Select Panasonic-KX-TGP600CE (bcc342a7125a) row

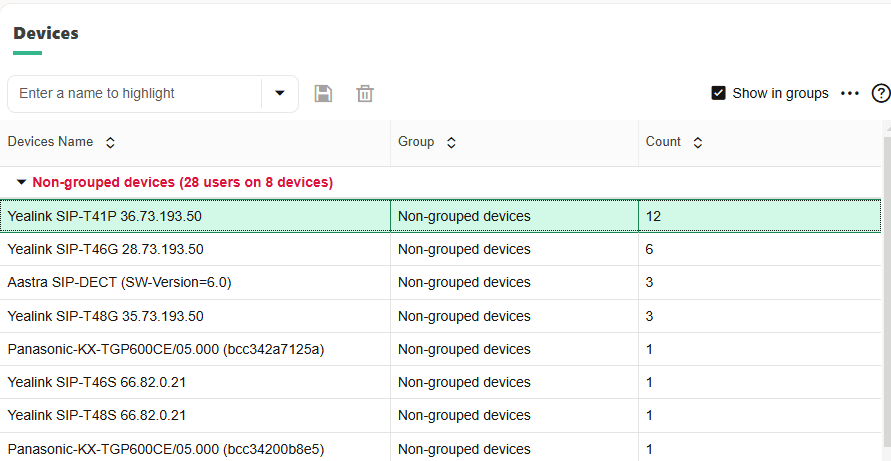click(x=440, y=349)
